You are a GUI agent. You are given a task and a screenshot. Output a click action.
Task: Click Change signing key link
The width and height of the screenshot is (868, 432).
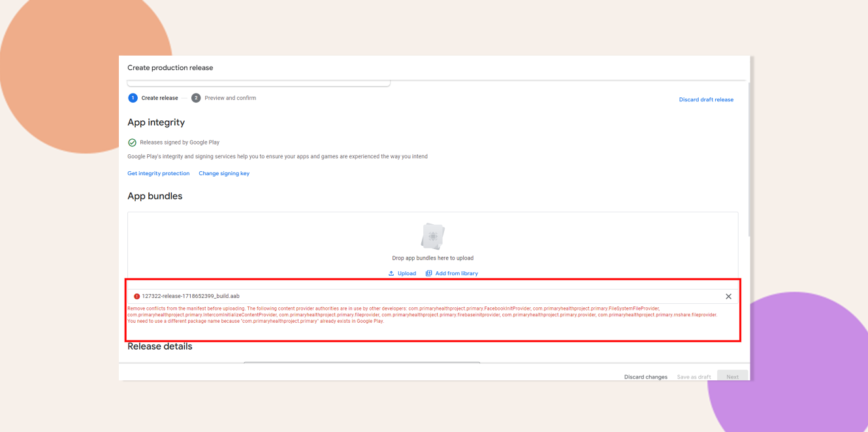pos(224,173)
